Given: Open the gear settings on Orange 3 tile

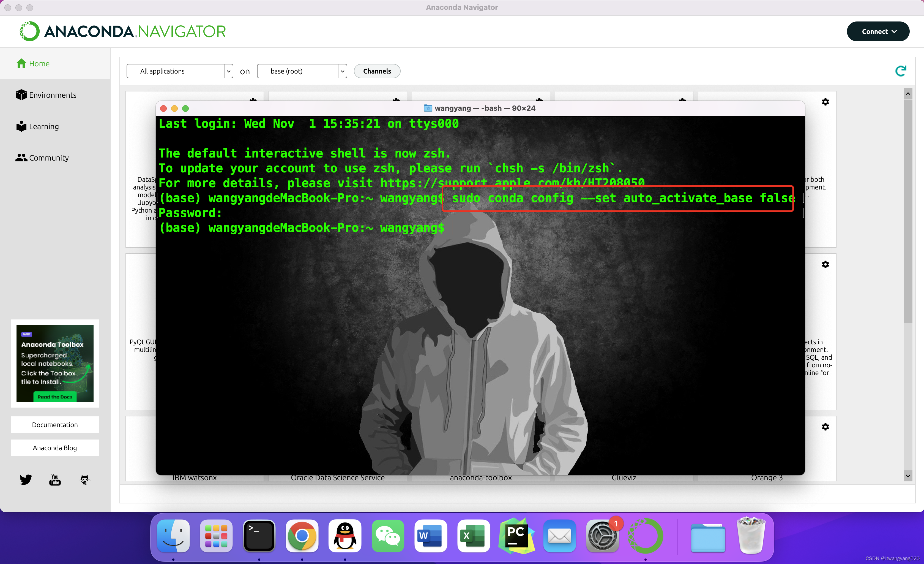Looking at the screenshot, I should click(825, 427).
